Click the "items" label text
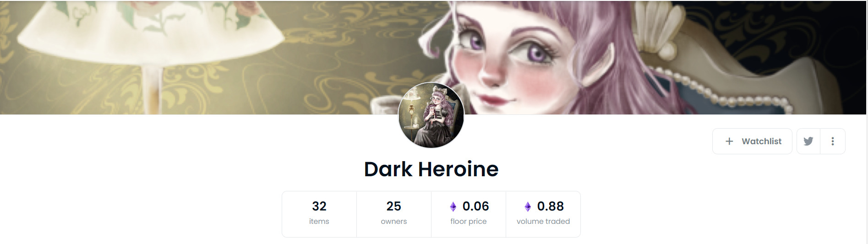Screen dimensions: 868x244 click(319, 222)
